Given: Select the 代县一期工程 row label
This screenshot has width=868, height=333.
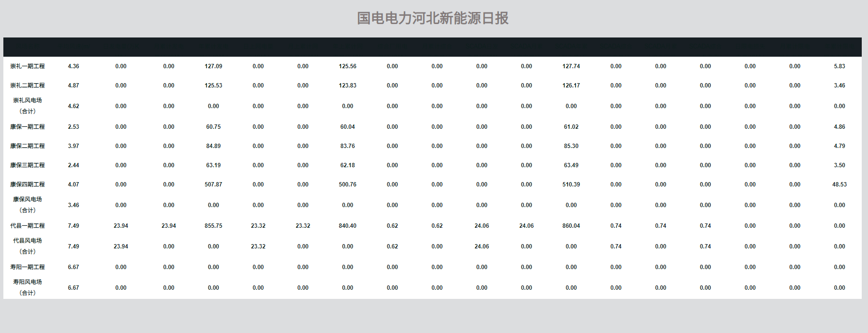Looking at the screenshot, I should point(27,226).
